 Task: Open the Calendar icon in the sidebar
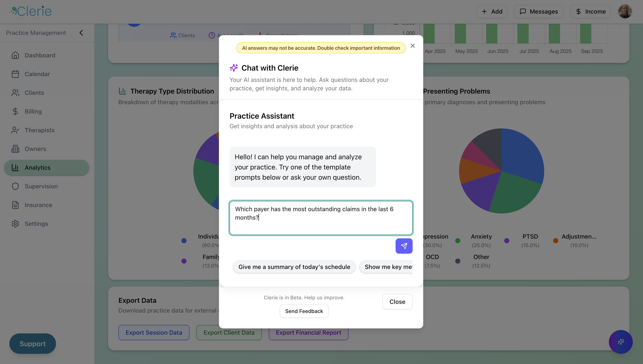16,74
